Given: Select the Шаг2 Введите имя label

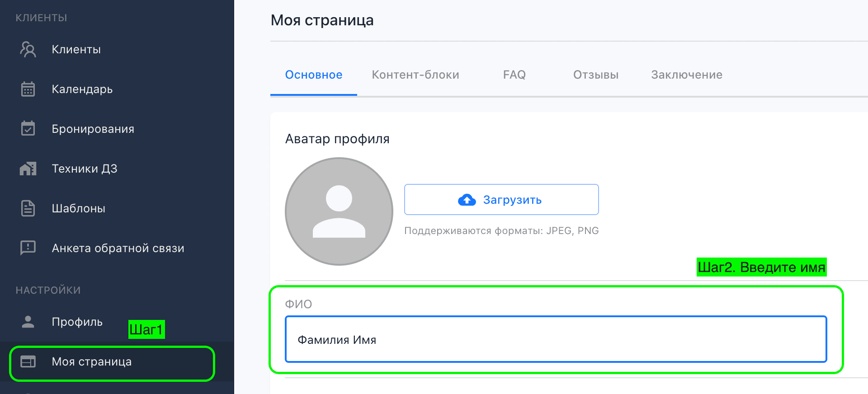Looking at the screenshot, I should click(x=761, y=267).
